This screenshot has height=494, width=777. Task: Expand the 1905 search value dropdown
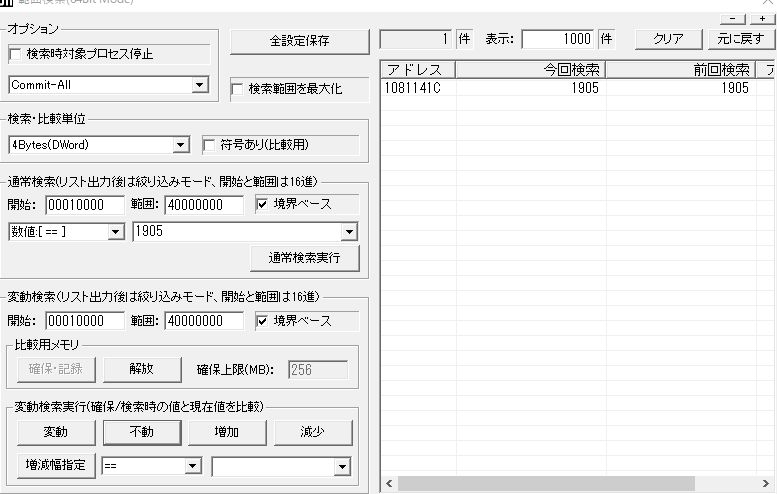click(349, 231)
